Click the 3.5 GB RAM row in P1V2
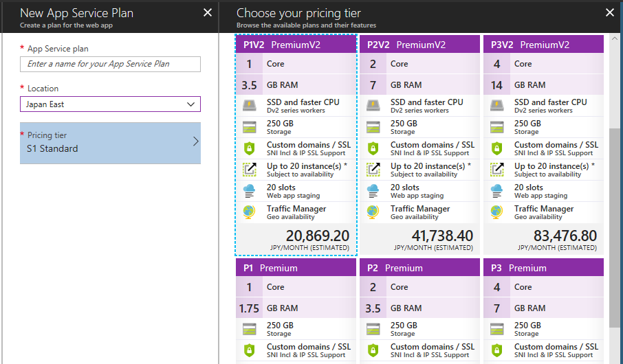The height and width of the screenshot is (364, 623). point(296,85)
